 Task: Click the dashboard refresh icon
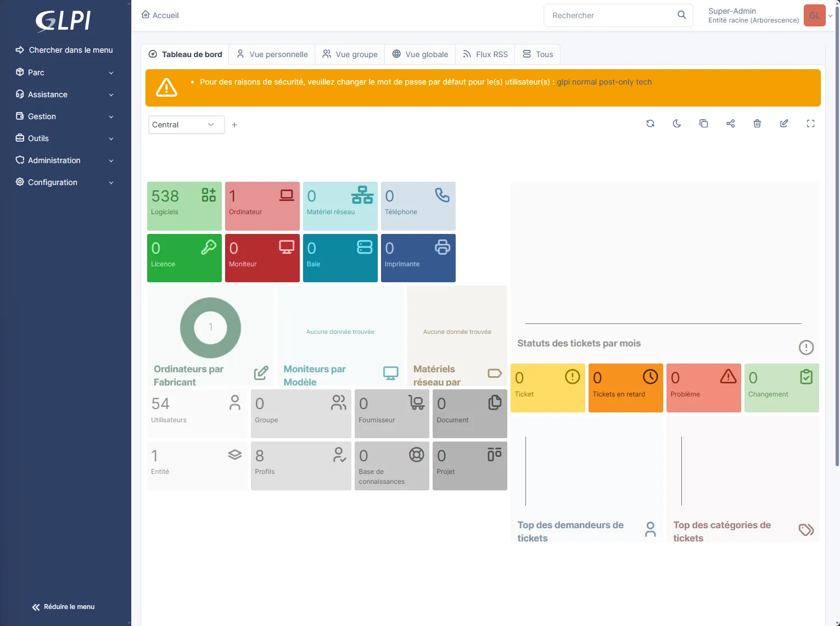tap(650, 124)
